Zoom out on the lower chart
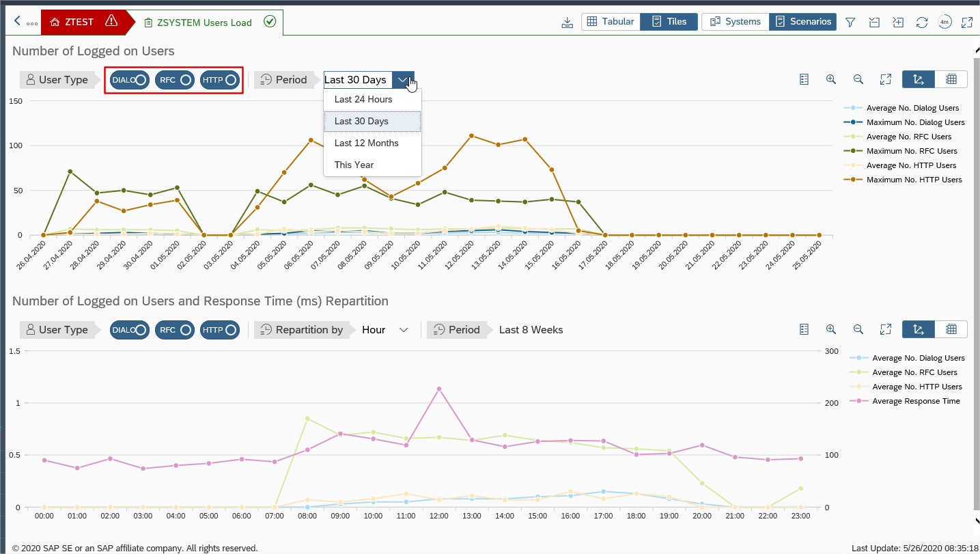 coord(858,329)
